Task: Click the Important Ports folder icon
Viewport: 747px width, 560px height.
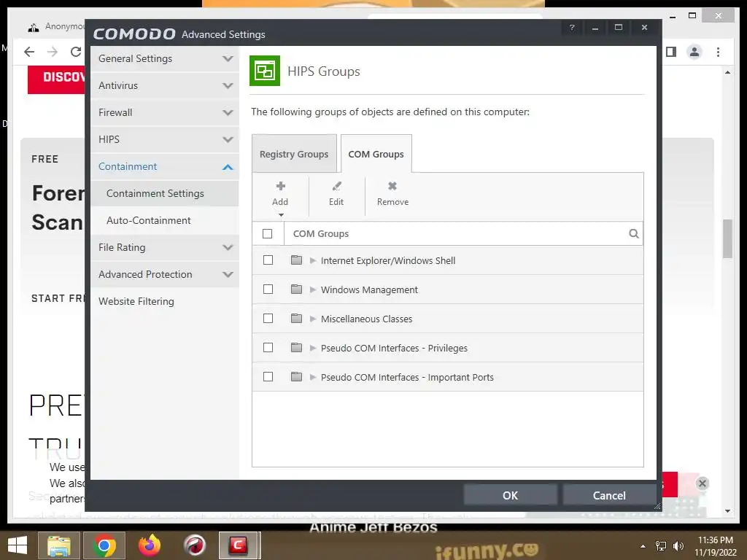Action: pos(296,377)
